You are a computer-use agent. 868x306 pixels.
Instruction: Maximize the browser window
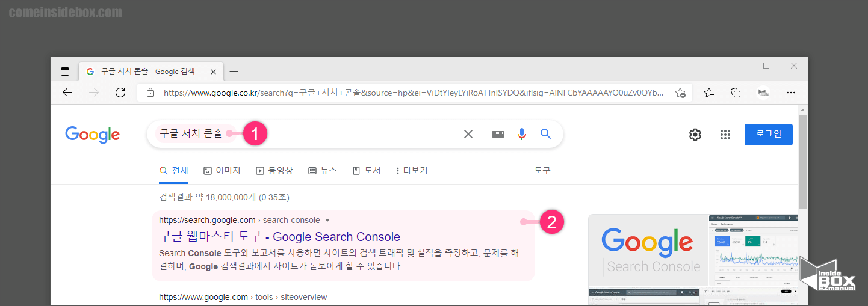pos(766,66)
